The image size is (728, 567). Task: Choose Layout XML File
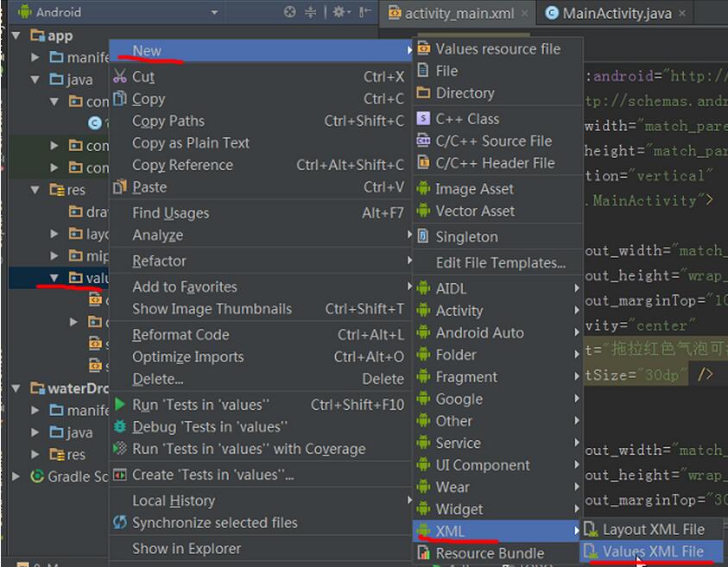(651, 529)
